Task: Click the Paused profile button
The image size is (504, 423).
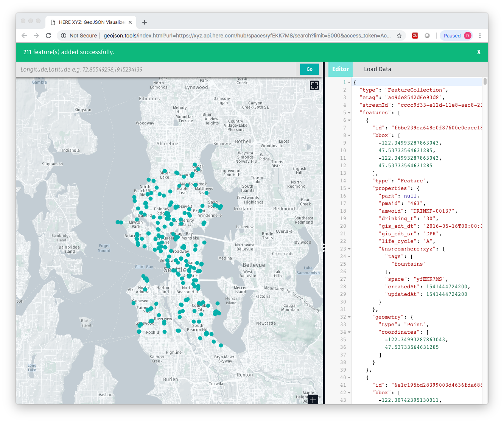Action: pyautogui.click(x=457, y=36)
